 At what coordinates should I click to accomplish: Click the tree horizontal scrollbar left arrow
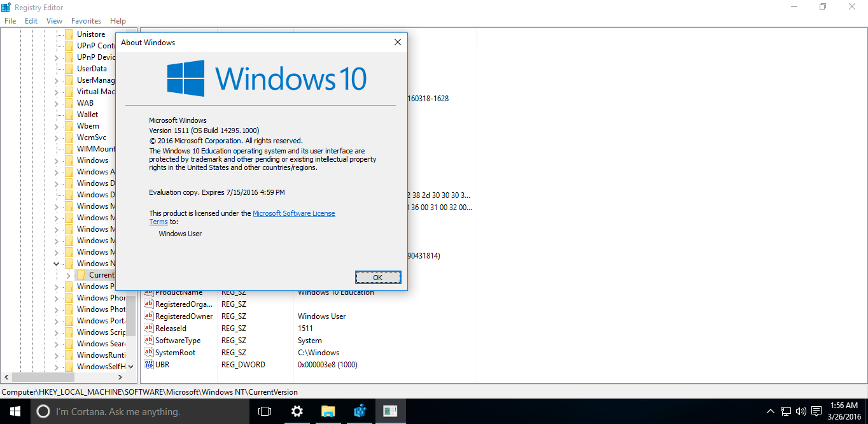click(x=5, y=378)
